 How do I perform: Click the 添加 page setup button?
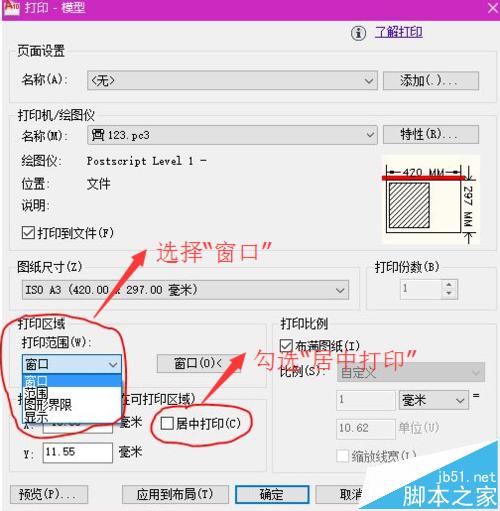point(431,80)
